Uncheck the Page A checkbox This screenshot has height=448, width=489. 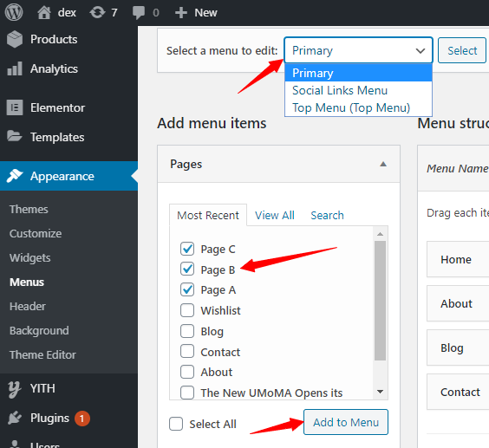pos(187,289)
